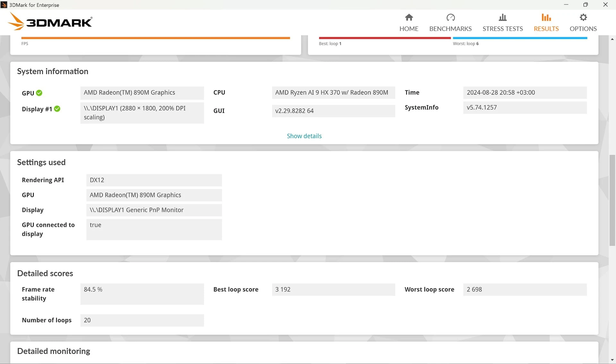Switch to the STRESS TESTS menu label
This screenshot has width=616, height=364.
(x=503, y=29)
